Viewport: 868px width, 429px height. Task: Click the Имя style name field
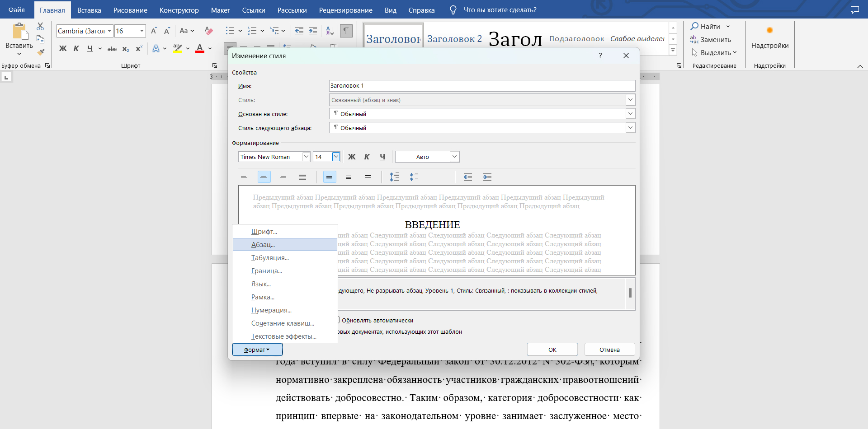click(482, 86)
